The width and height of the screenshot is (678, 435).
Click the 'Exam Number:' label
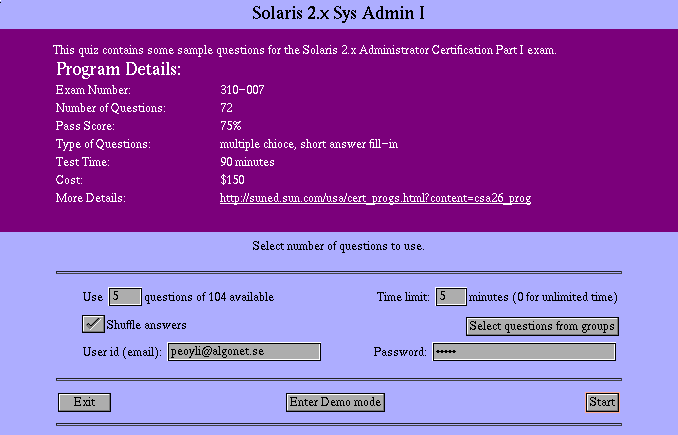pos(93,90)
